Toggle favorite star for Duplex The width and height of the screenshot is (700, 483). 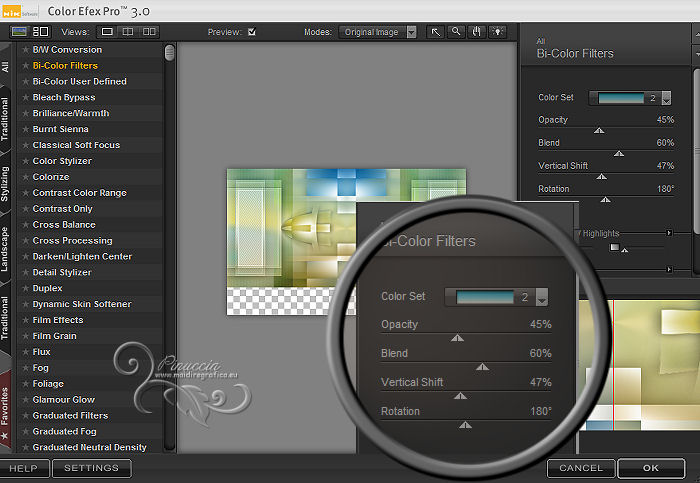coord(25,288)
